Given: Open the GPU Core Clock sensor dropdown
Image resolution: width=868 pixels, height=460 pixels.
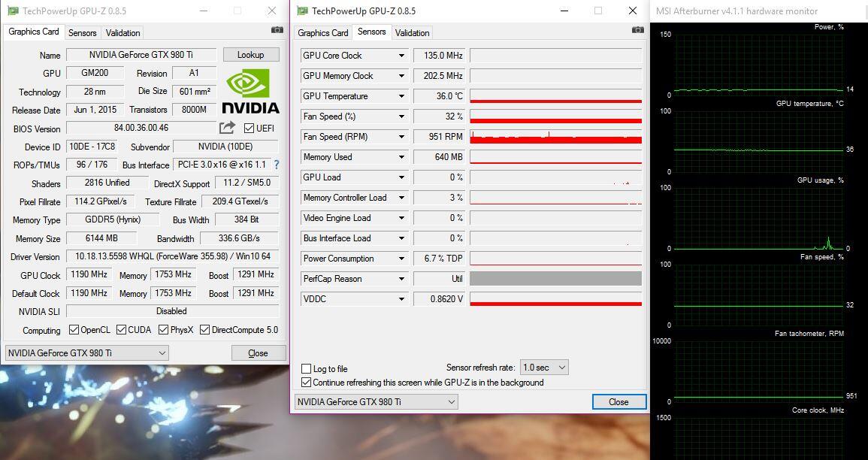Looking at the screenshot, I should click(402, 56).
